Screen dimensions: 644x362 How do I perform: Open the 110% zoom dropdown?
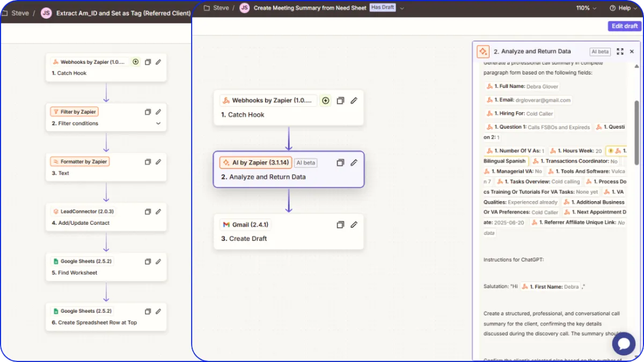[x=586, y=8]
